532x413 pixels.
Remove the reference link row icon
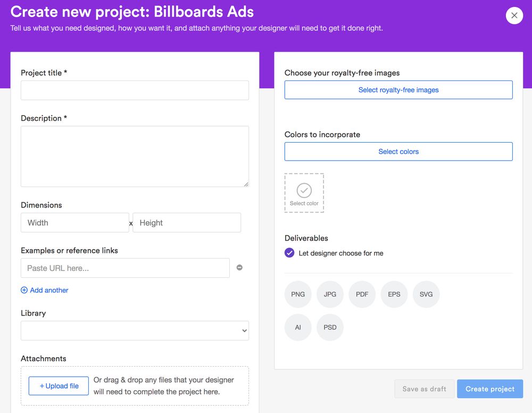tap(239, 267)
